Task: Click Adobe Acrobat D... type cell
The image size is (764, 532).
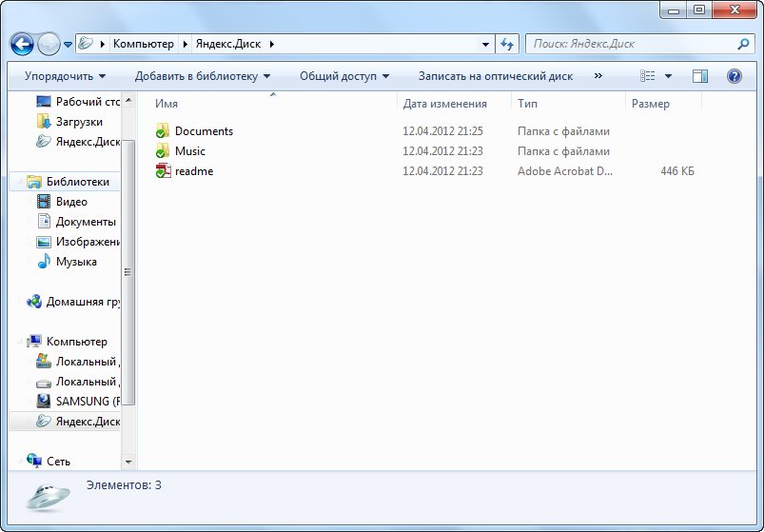Action: (565, 171)
